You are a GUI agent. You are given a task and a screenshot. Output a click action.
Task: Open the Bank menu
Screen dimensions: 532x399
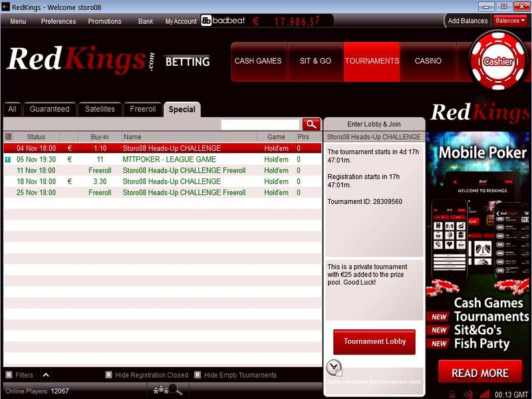146,21
